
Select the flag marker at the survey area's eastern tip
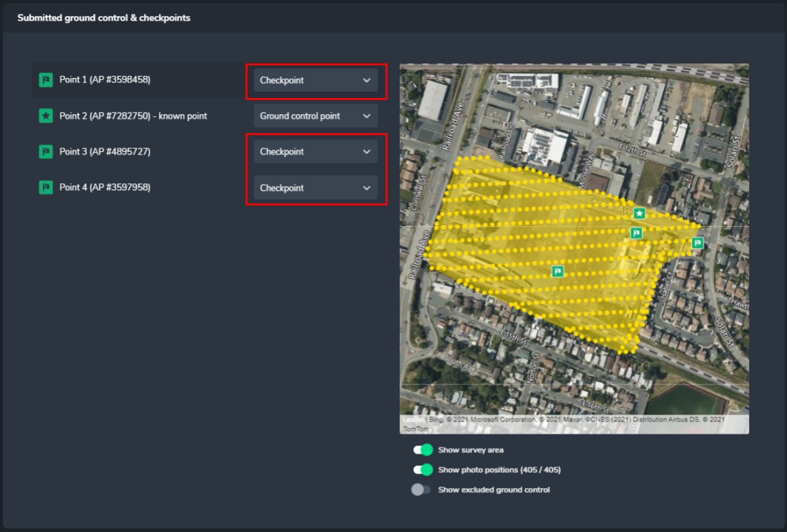697,243
